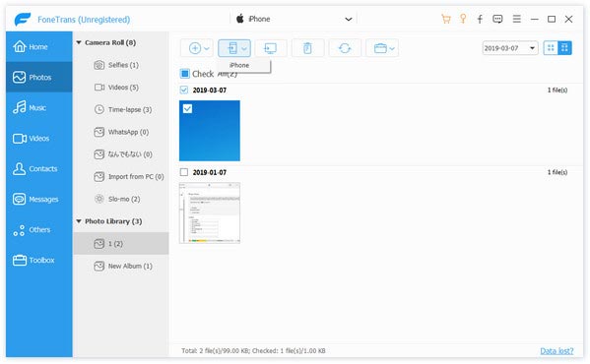The image size is (590, 364).
Task: Click the Facebook icon
Action: [480, 19]
